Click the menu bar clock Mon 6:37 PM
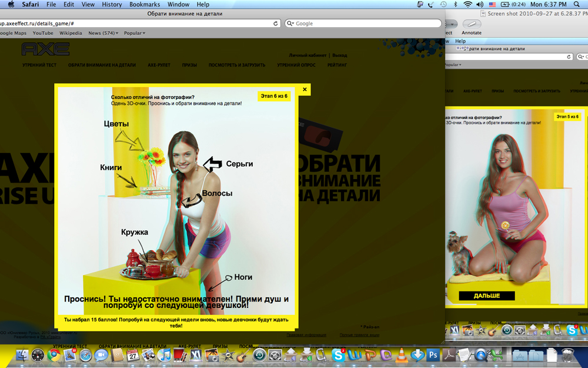Screen dimensions: 588x368 (548, 4)
